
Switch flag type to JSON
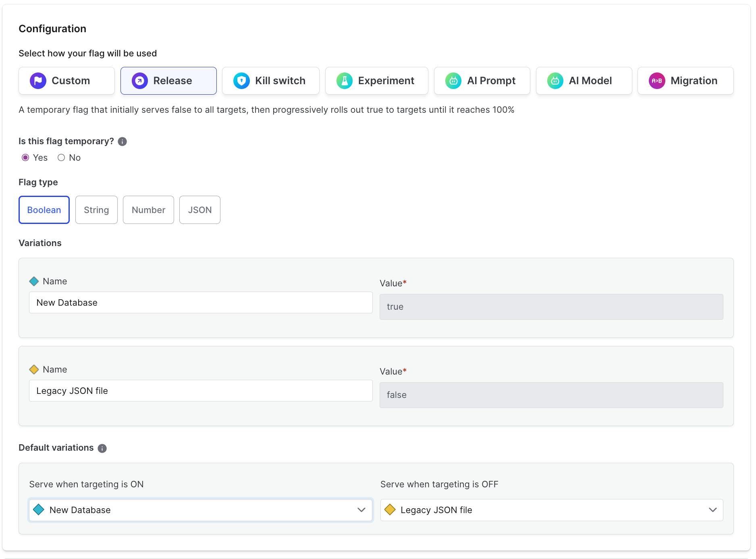click(x=199, y=210)
